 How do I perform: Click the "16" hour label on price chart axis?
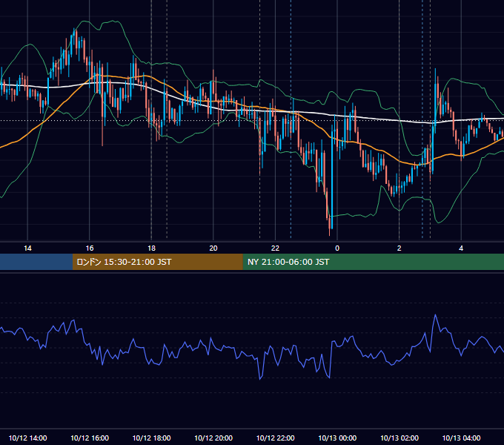click(x=90, y=248)
